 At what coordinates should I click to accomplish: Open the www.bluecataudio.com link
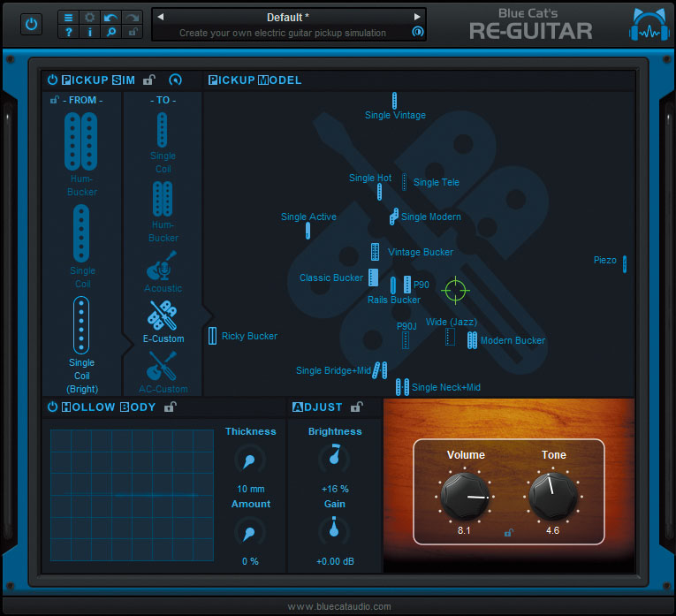[x=339, y=606]
